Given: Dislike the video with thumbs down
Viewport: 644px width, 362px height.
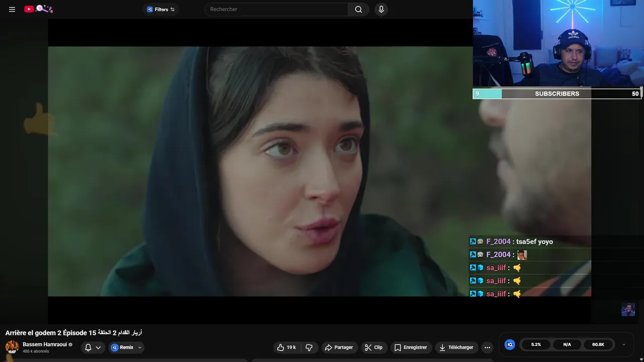Looking at the screenshot, I should click(x=309, y=347).
